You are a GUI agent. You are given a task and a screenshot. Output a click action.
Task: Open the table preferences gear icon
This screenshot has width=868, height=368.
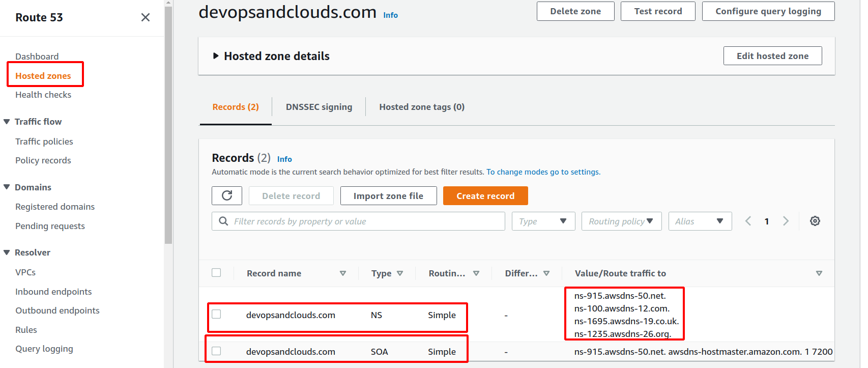[815, 221]
